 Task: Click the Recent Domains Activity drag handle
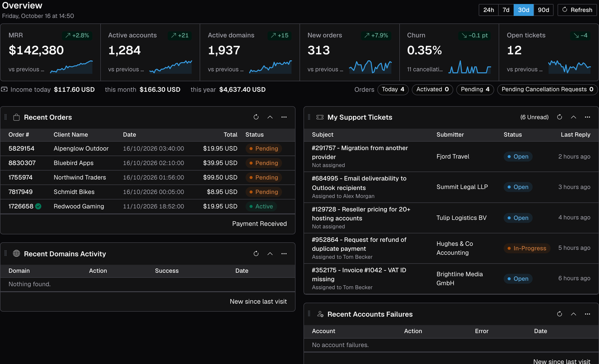pos(6,254)
